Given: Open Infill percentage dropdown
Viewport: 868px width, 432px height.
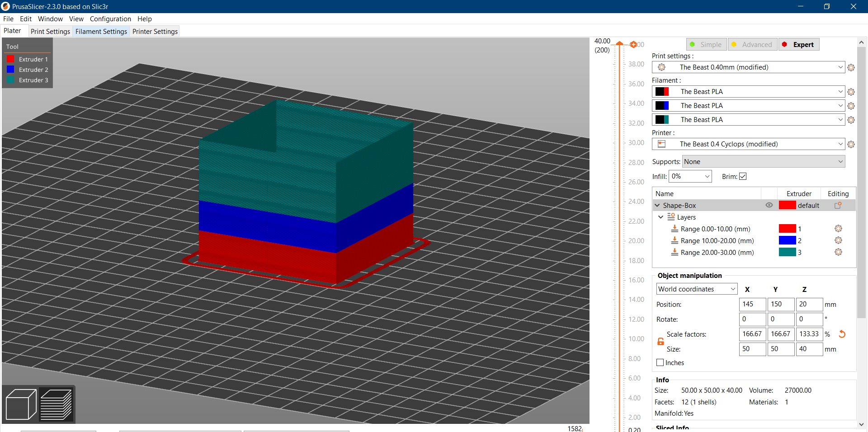Looking at the screenshot, I should coord(690,176).
